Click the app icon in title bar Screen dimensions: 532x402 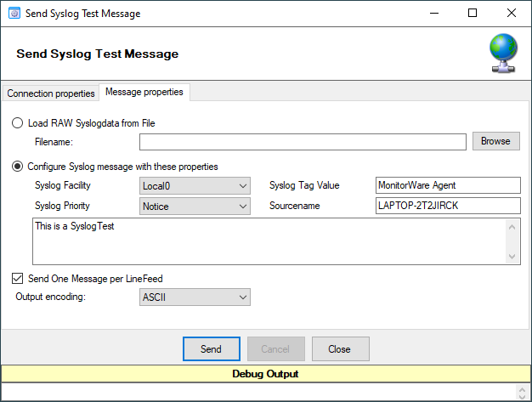coord(14,14)
